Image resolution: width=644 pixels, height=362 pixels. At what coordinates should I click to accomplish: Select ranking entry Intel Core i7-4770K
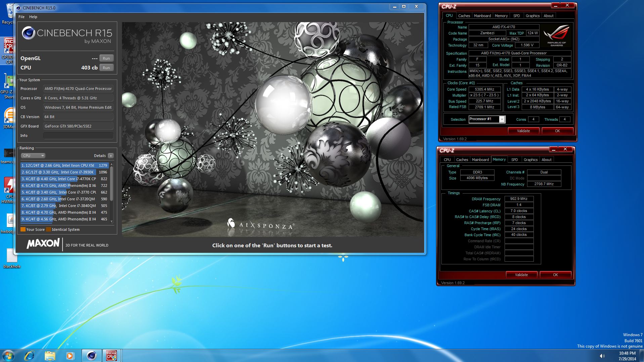[x=64, y=179]
